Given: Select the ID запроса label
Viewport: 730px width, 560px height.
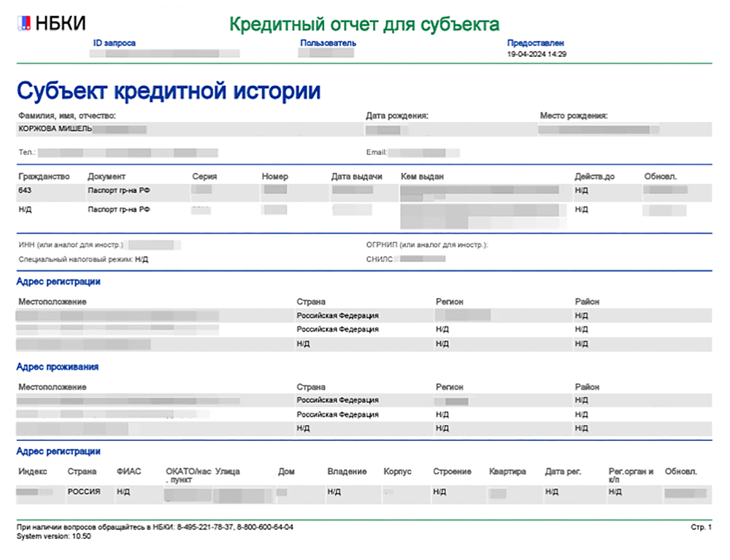Looking at the screenshot, I should point(115,43).
